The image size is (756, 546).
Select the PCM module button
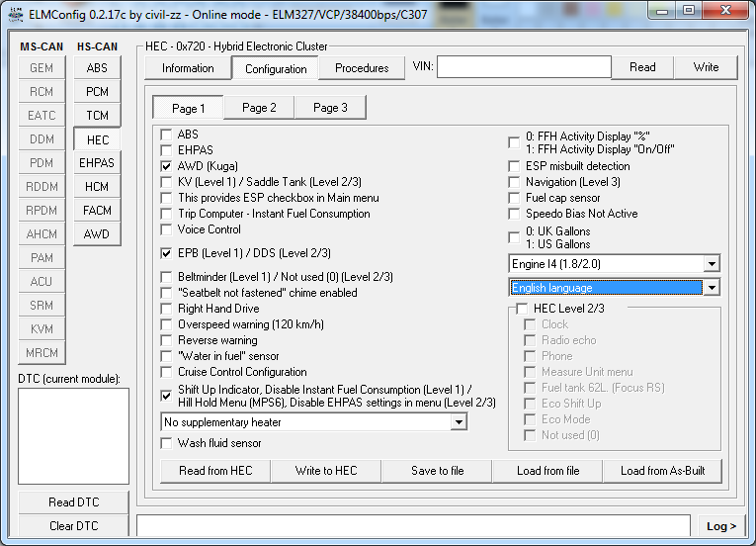(x=97, y=92)
